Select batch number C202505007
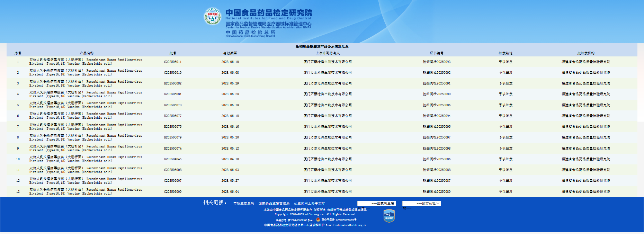 click(x=173, y=181)
